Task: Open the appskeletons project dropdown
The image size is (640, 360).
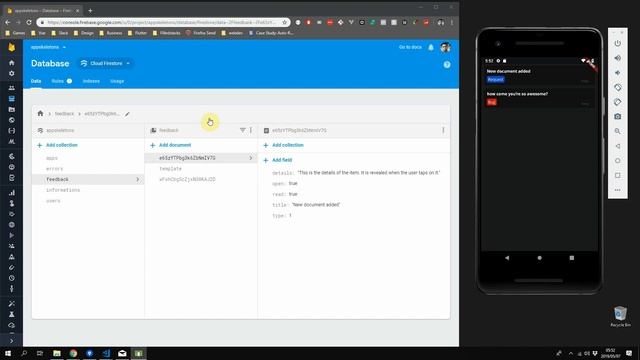Action: pyautogui.click(x=48, y=47)
